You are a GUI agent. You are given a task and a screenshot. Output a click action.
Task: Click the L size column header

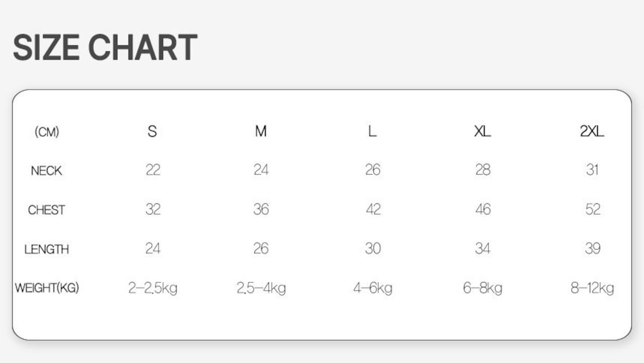pos(372,131)
